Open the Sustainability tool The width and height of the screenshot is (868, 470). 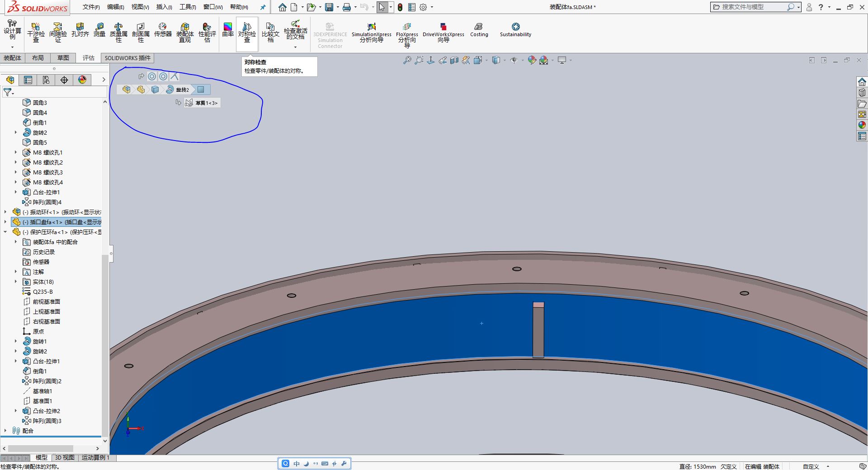tap(515, 30)
